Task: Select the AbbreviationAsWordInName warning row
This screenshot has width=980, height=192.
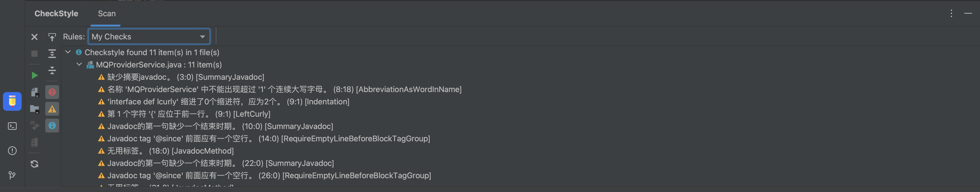Action: pyautogui.click(x=284, y=89)
